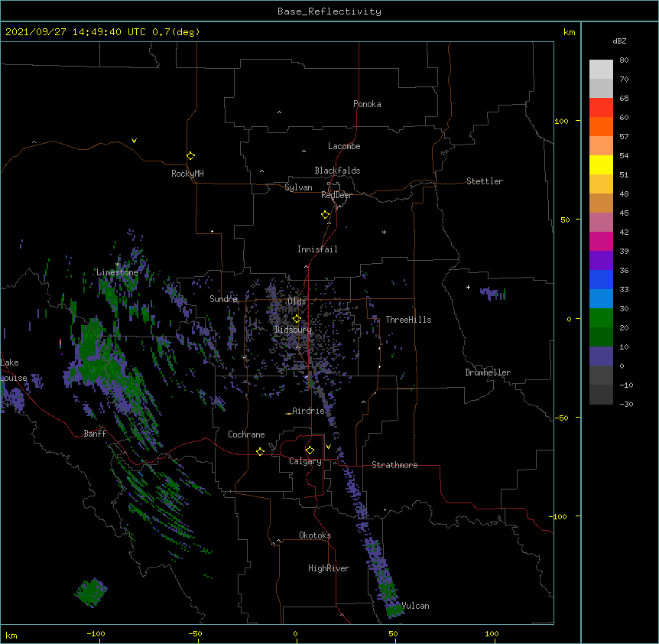Click the Okotoks city label

pyautogui.click(x=315, y=535)
